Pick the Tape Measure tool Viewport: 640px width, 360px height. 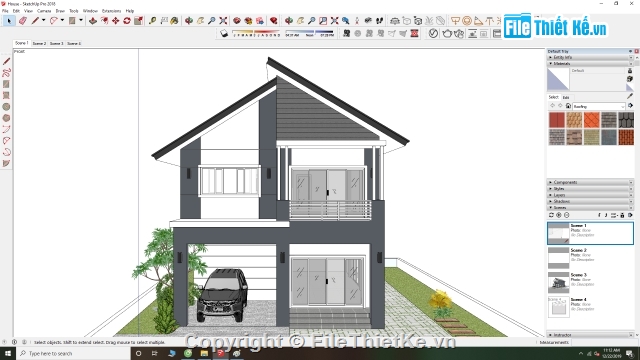tap(152, 20)
